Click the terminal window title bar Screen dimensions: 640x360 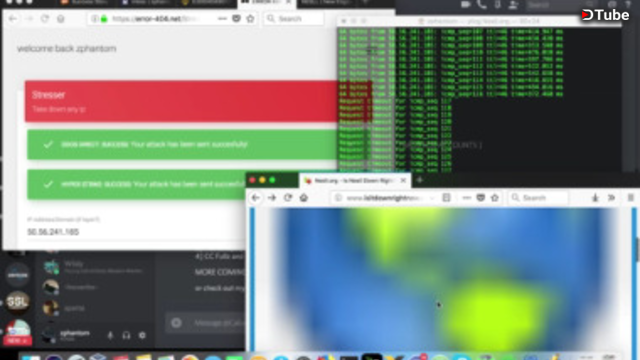click(480, 21)
